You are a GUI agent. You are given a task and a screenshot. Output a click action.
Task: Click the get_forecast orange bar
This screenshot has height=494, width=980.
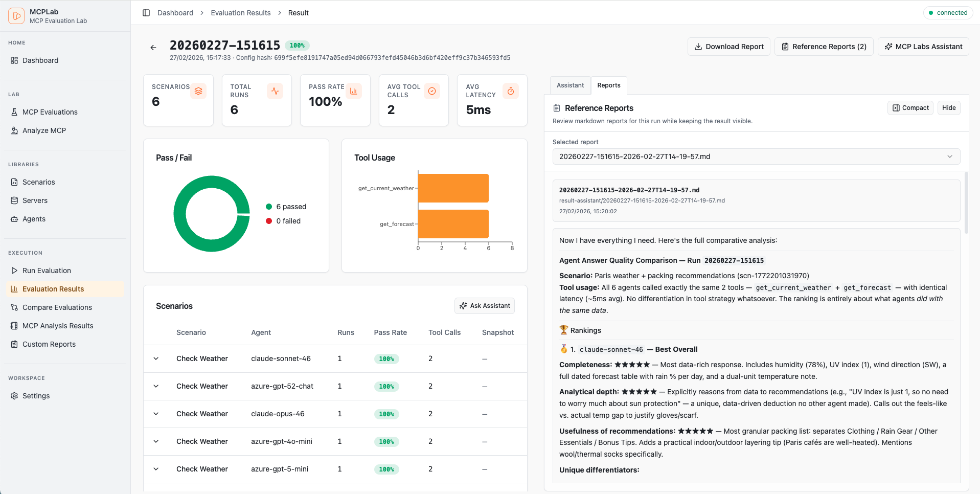coord(453,224)
